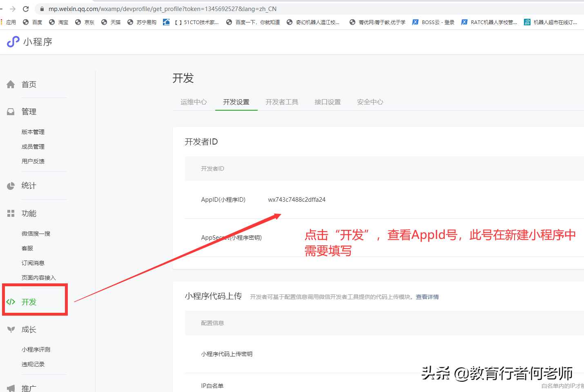Open the 奇幻机器人温江校 bookmark

click(x=313, y=22)
